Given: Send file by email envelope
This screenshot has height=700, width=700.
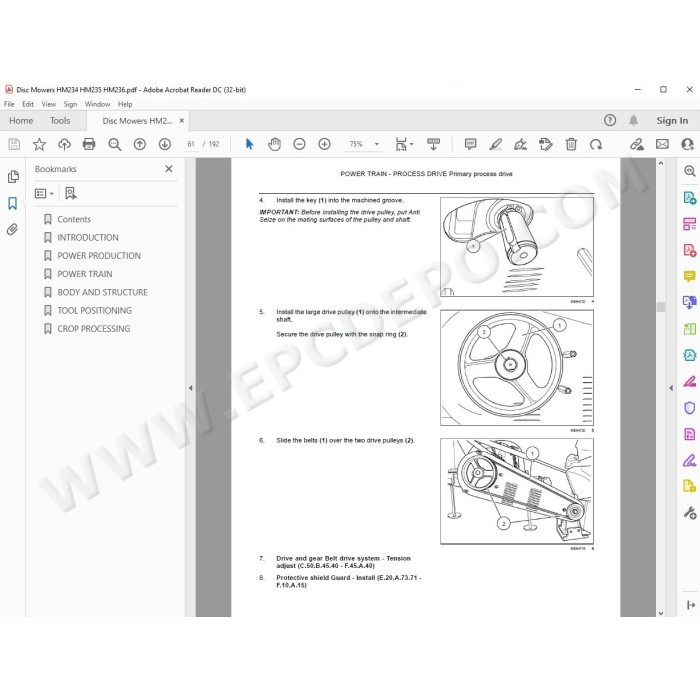Looking at the screenshot, I should pyautogui.click(x=662, y=144).
